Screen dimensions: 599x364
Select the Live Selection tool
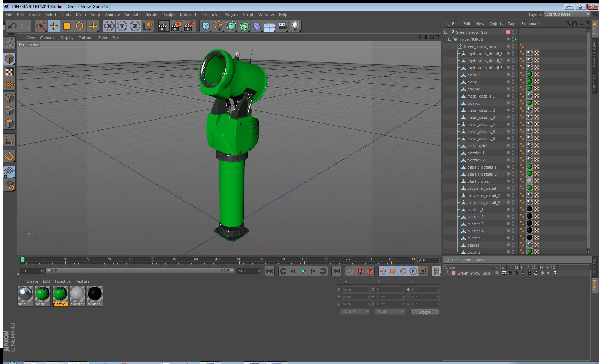pyautogui.click(x=41, y=26)
